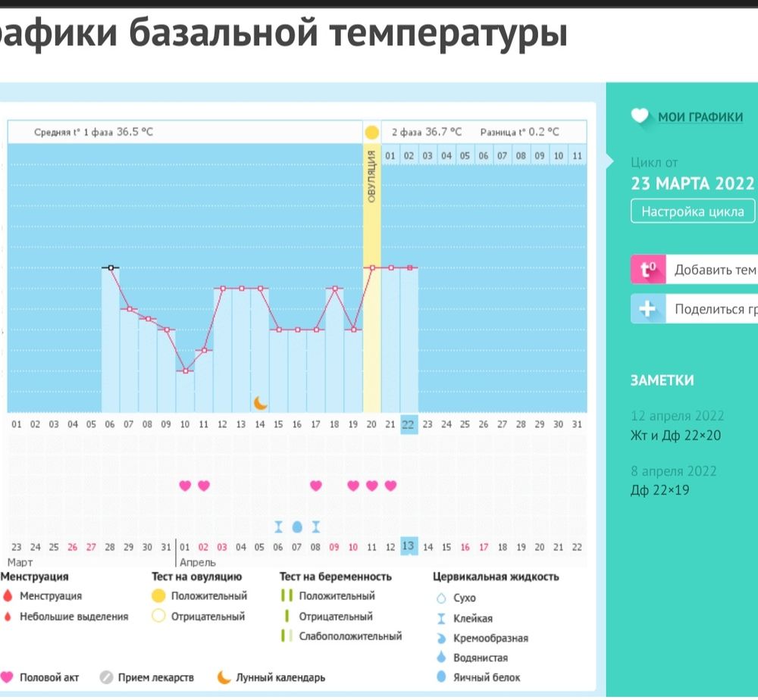Click the white heart beside Мои графики
758x700 pixels.
point(641,117)
